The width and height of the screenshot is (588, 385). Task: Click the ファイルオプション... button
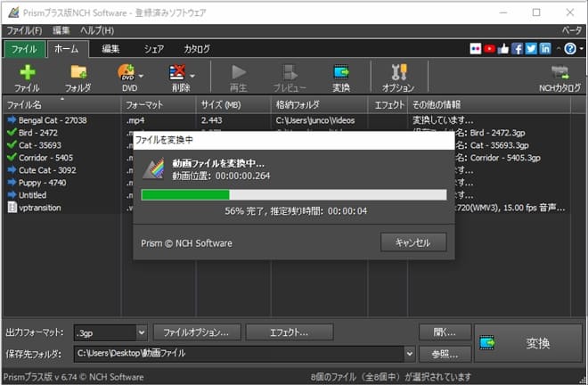pos(197,332)
